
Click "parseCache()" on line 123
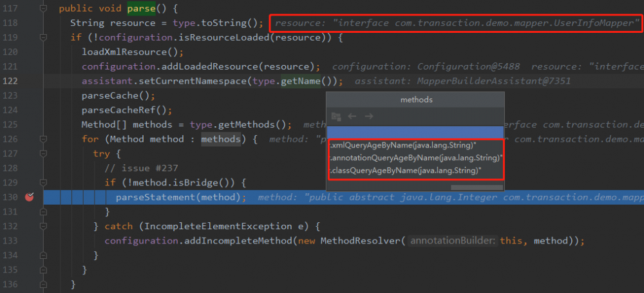[x=115, y=96]
